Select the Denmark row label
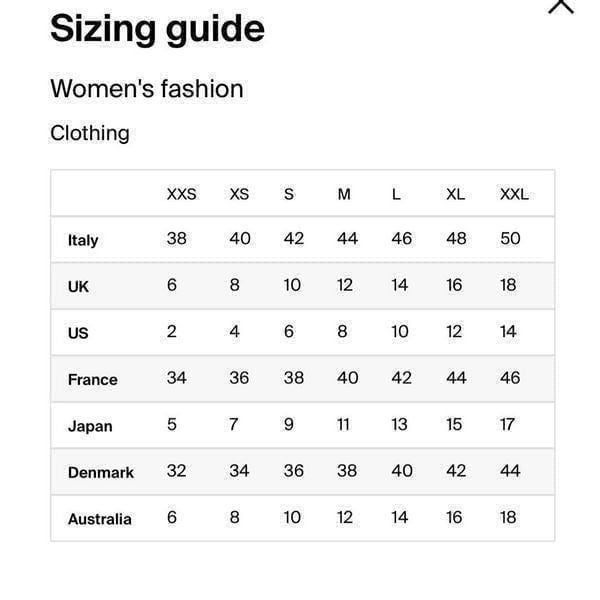This screenshot has height=600, width=600. click(x=101, y=473)
